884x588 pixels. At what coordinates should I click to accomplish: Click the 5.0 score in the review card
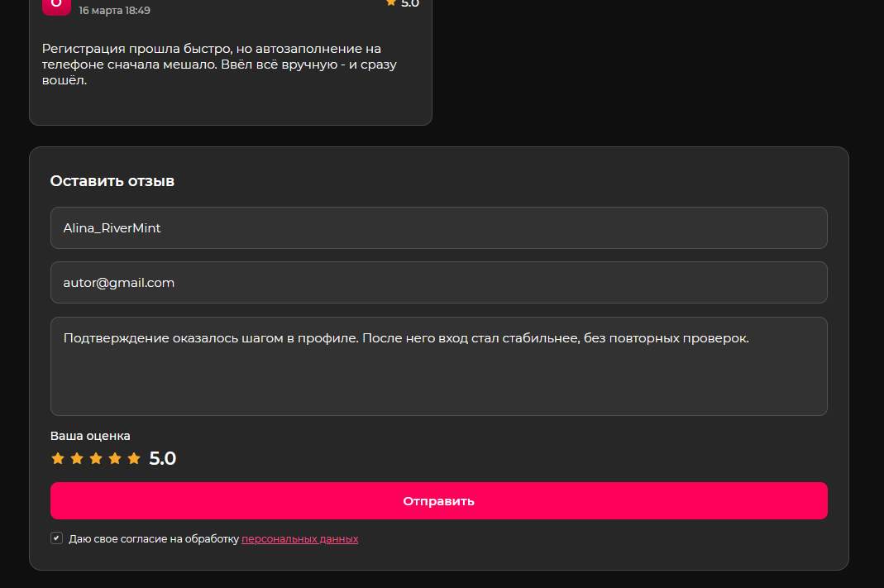pyautogui.click(x=410, y=4)
